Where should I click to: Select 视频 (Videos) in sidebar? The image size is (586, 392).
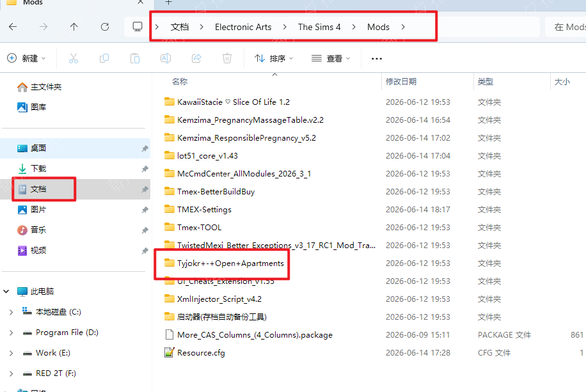[75, 251]
